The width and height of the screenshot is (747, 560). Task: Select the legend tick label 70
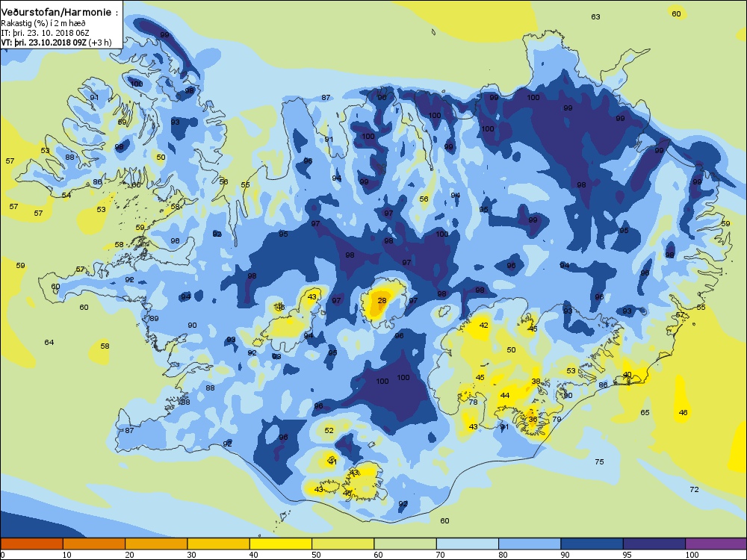click(x=440, y=555)
